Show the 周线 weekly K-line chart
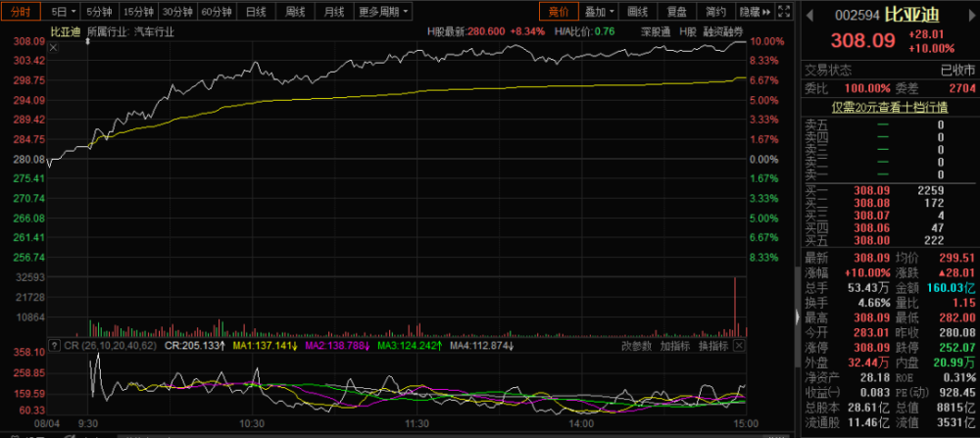980x438 pixels. tap(295, 11)
